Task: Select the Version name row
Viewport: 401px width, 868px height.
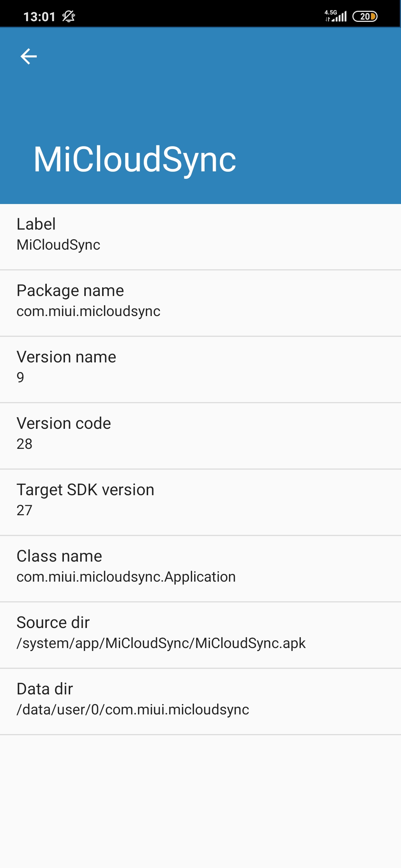Action: [200, 370]
